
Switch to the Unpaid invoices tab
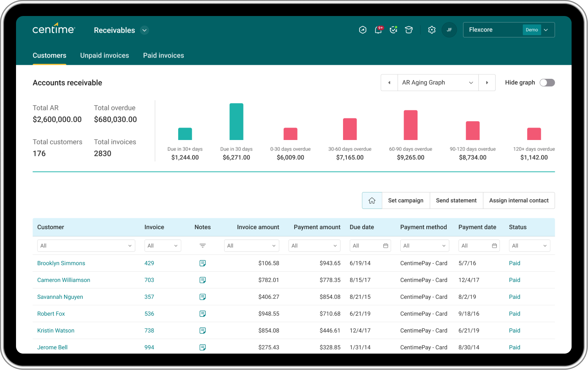pyautogui.click(x=104, y=55)
